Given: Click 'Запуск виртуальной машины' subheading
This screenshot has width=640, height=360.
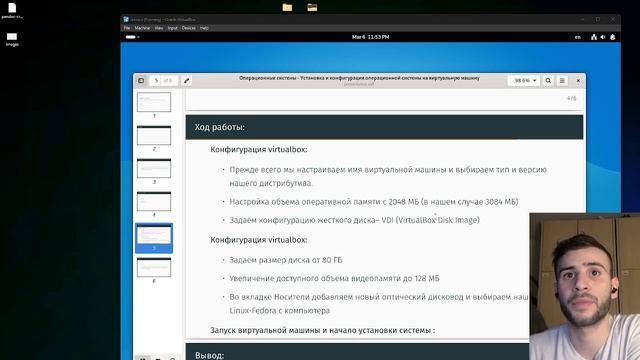Looking at the screenshot, I should [322, 330].
